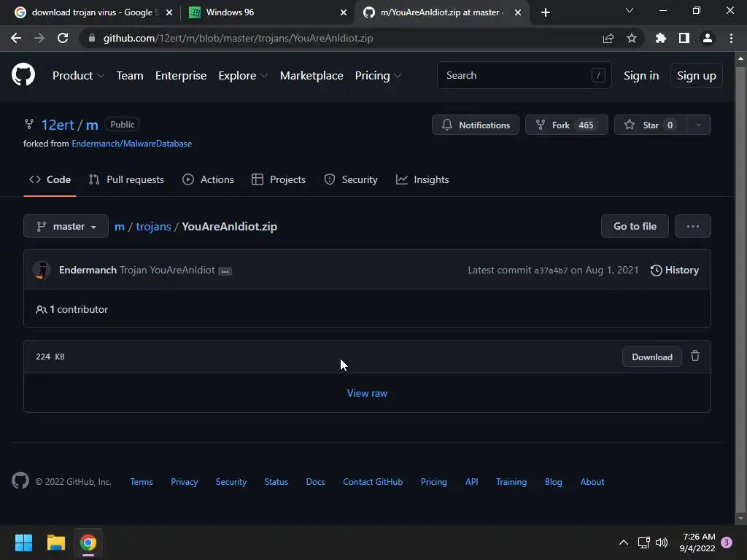747x560 pixels.
Task: Click the Go to file button
Action: tap(635, 226)
